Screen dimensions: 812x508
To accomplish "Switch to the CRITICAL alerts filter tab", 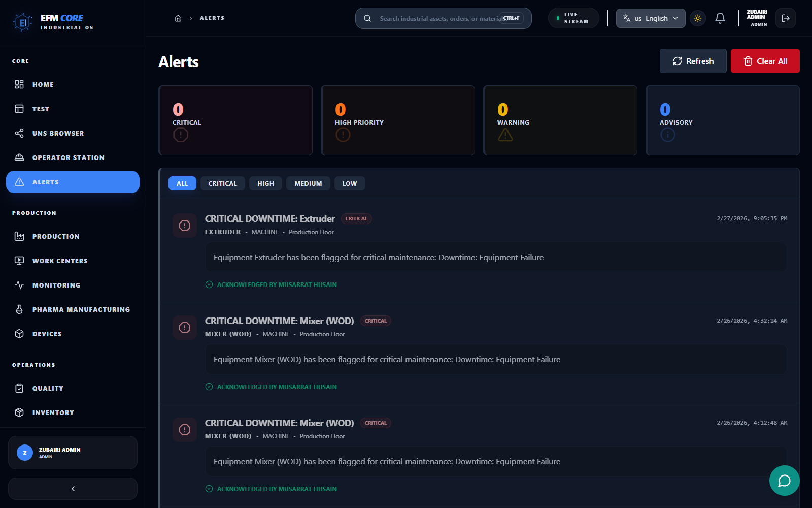I will tap(222, 183).
